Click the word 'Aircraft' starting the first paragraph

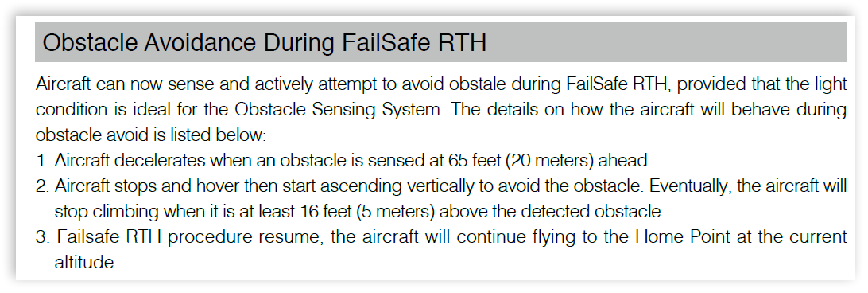click(x=61, y=84)
